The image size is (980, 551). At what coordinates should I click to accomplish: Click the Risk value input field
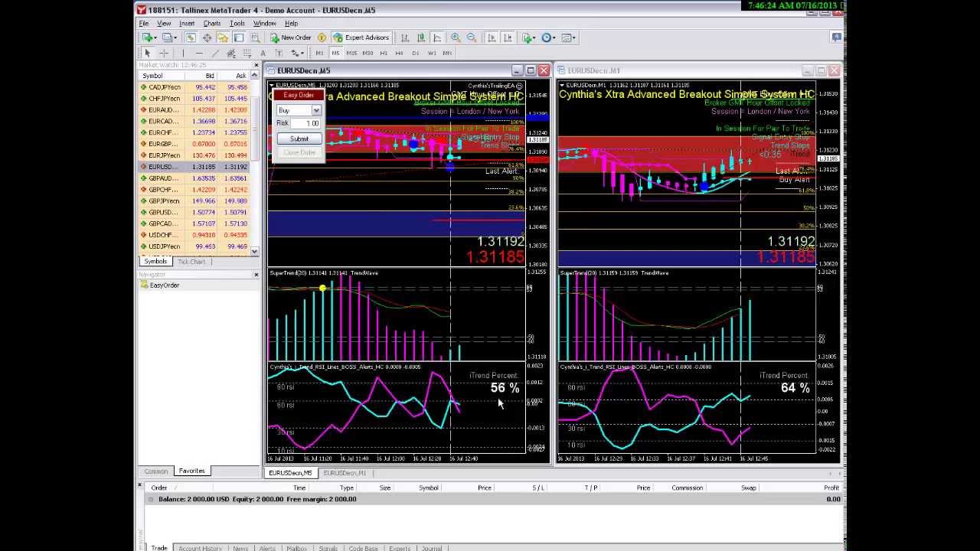[305, 123]
